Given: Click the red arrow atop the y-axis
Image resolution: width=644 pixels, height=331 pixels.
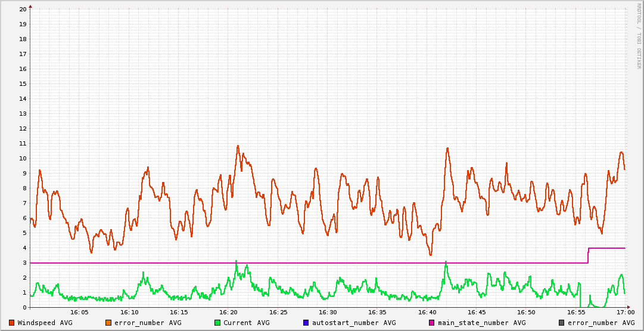Looking at the screenshot, I should click(30, 7).
